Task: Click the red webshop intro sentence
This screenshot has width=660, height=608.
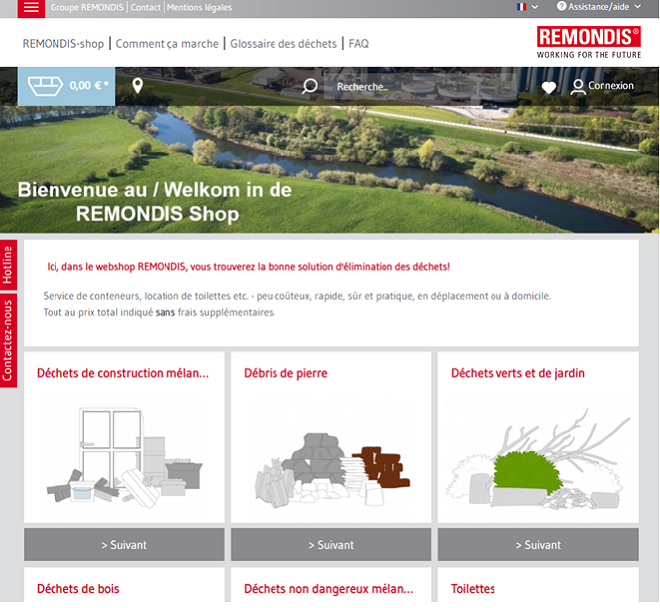Action: pos(248,267)
